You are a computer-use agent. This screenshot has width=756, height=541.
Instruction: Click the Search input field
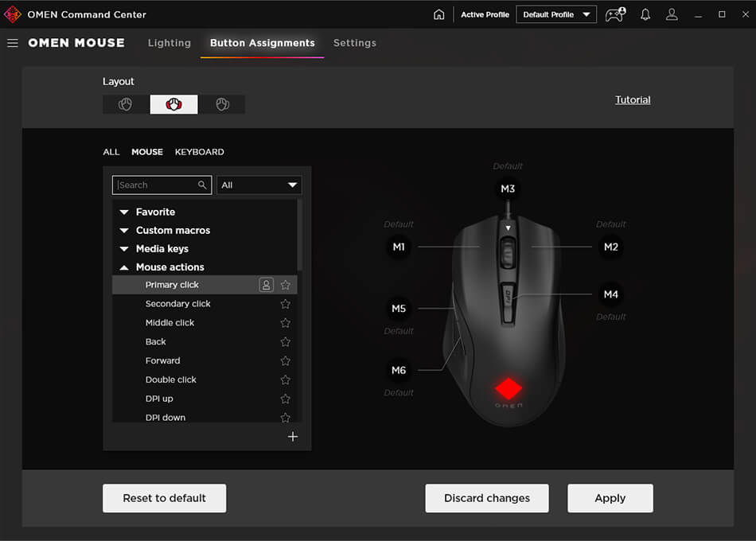(x=158, y=185)
